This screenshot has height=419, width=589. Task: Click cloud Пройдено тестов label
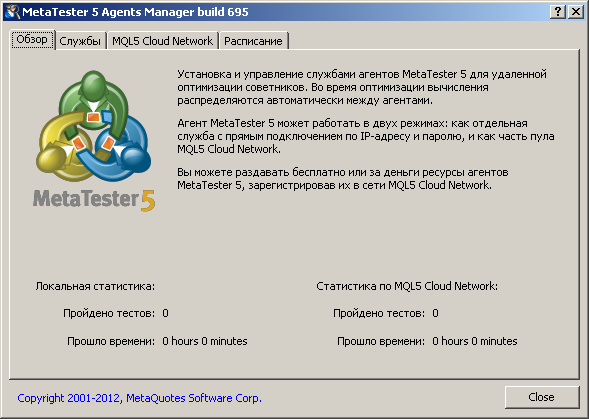point(379,313)
